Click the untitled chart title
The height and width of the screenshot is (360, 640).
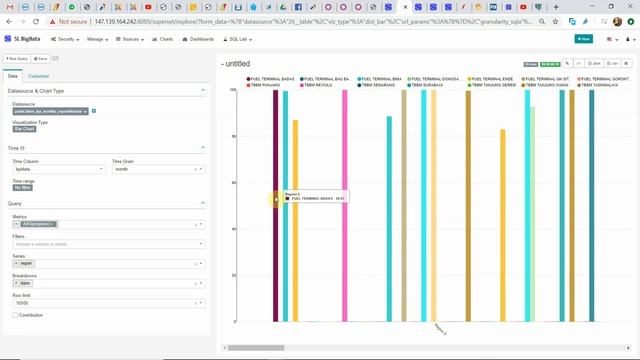[238, 64]
